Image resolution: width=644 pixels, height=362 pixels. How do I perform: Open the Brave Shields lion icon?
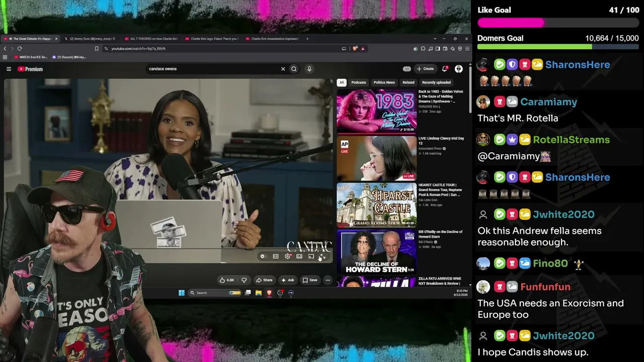(x=355, y=49)
